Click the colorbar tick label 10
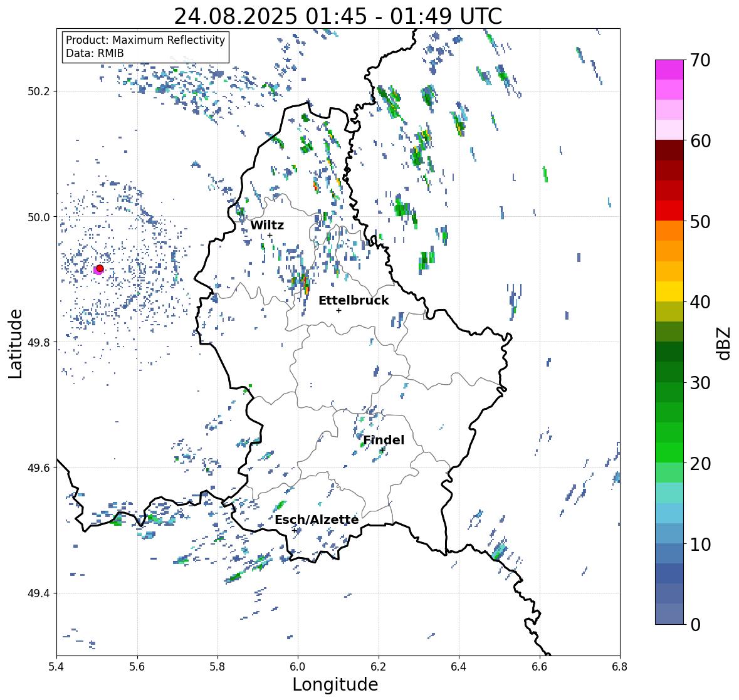 coord(700,544)
